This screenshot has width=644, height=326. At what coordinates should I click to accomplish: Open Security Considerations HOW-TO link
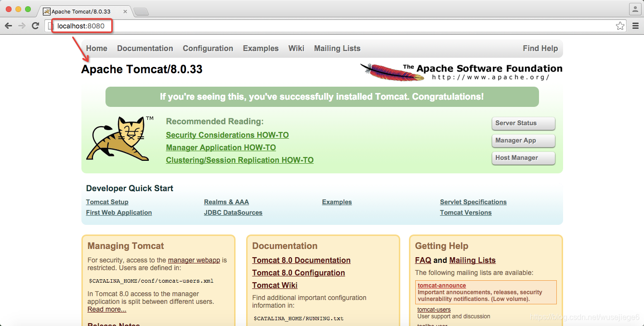(227, 135)
